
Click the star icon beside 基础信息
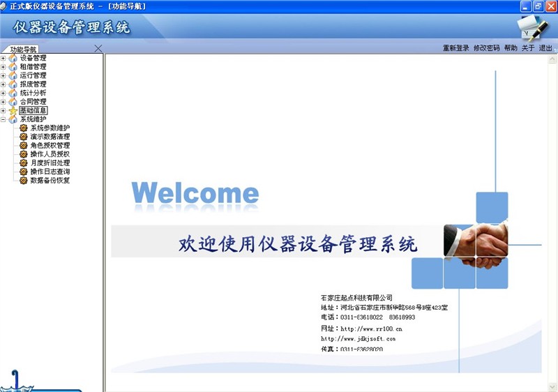coord(13,110)
